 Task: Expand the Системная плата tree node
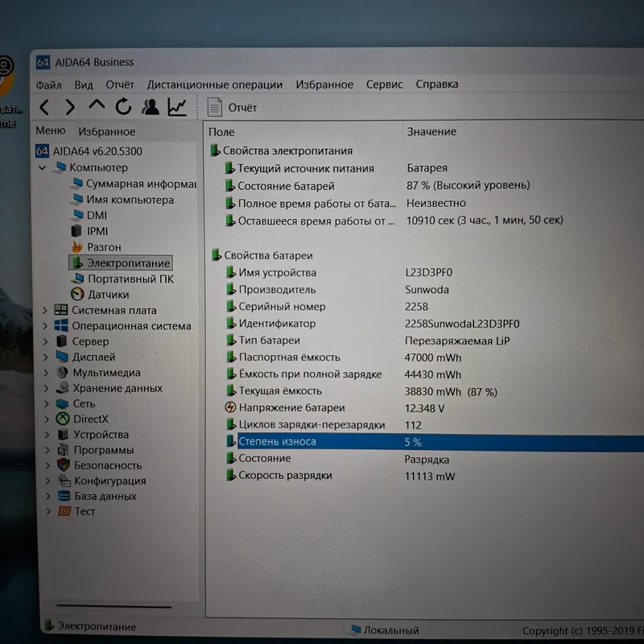pos(46,310)
